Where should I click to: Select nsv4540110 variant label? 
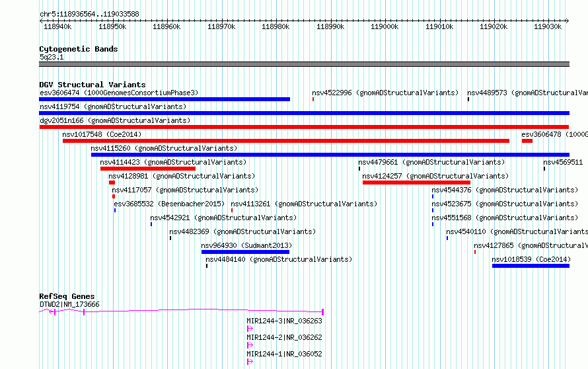(517, 231)
